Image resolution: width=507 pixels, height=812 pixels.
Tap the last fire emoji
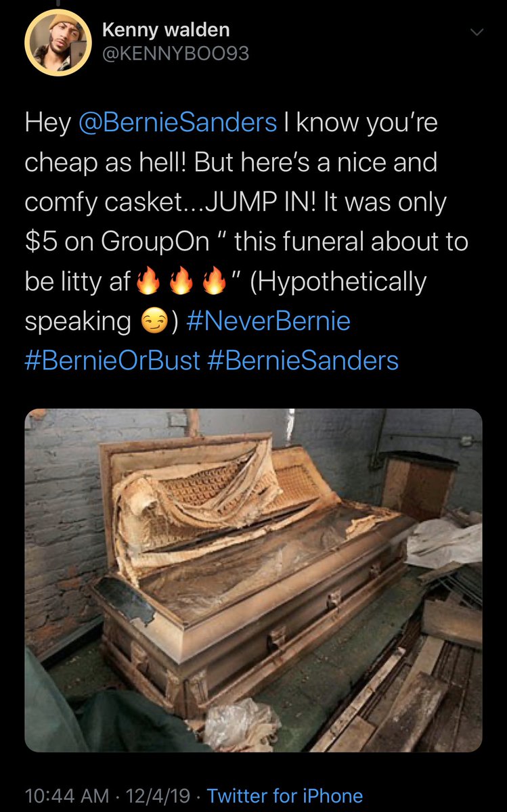(x=215, y=281)
